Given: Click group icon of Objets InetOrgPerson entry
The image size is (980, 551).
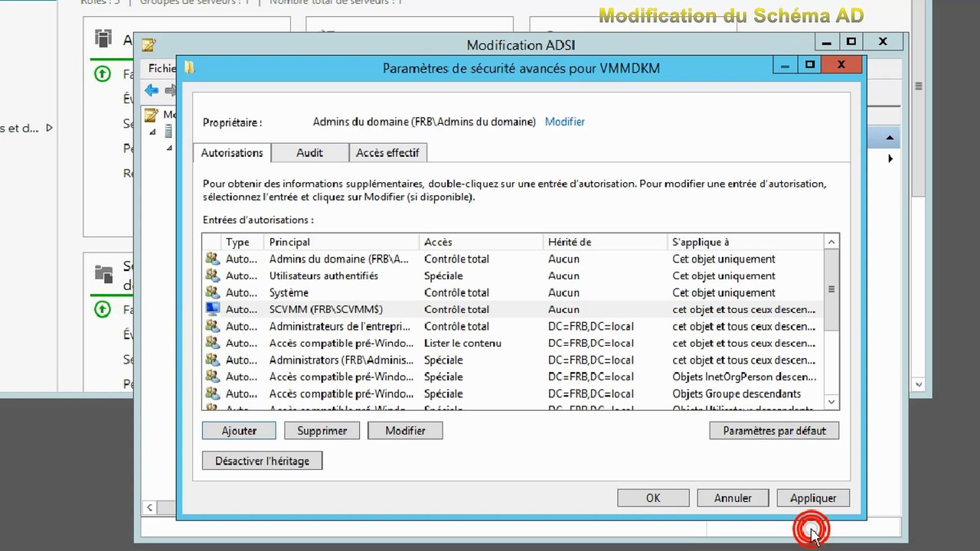Looking at the screenshot, I should (212, 377).
